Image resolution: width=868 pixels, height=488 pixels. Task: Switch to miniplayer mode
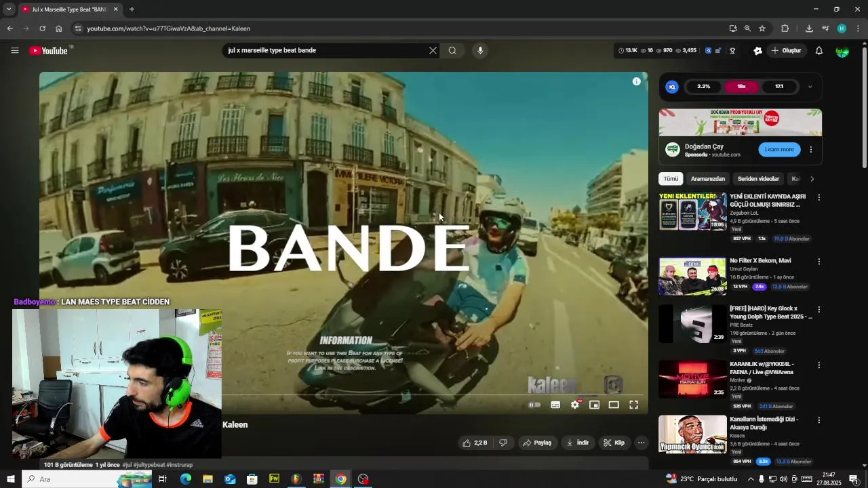[x=594, y=405]
